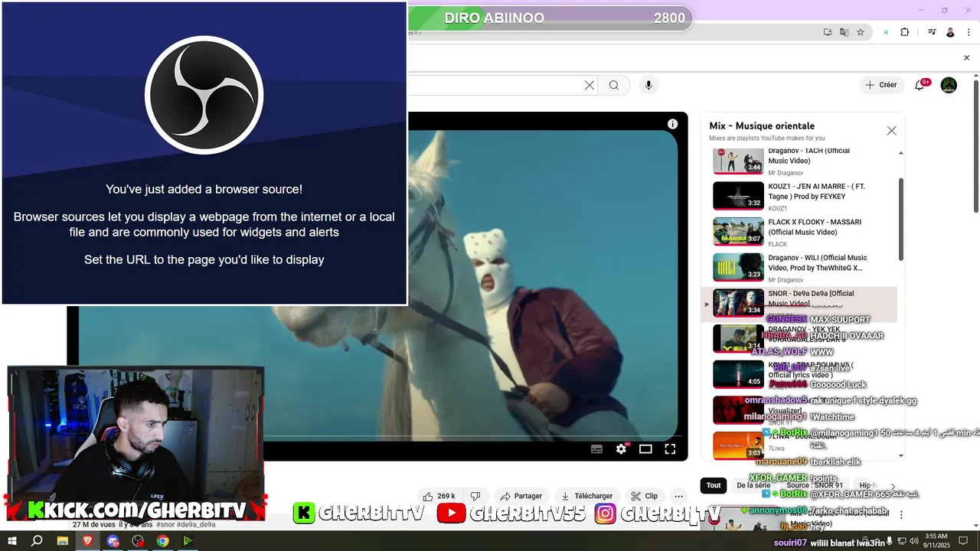The height and width of the screenshot is (551, 980).
Task: Open Google Chrome from the taskbar
Action: tap(163, 541)
